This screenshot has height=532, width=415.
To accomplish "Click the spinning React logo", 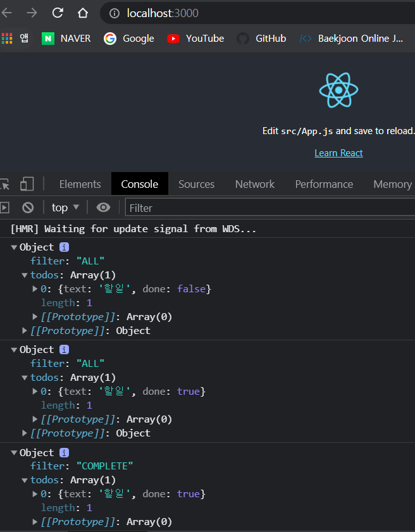I will (x=338, y=90).
